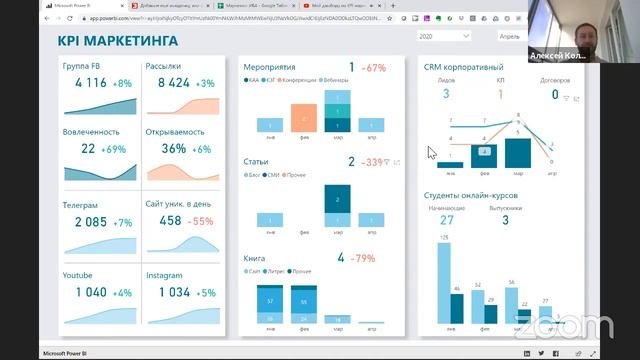Open the month Апрель dropdown
This screenshot has width=640, height=360.
tap(513, 36)
